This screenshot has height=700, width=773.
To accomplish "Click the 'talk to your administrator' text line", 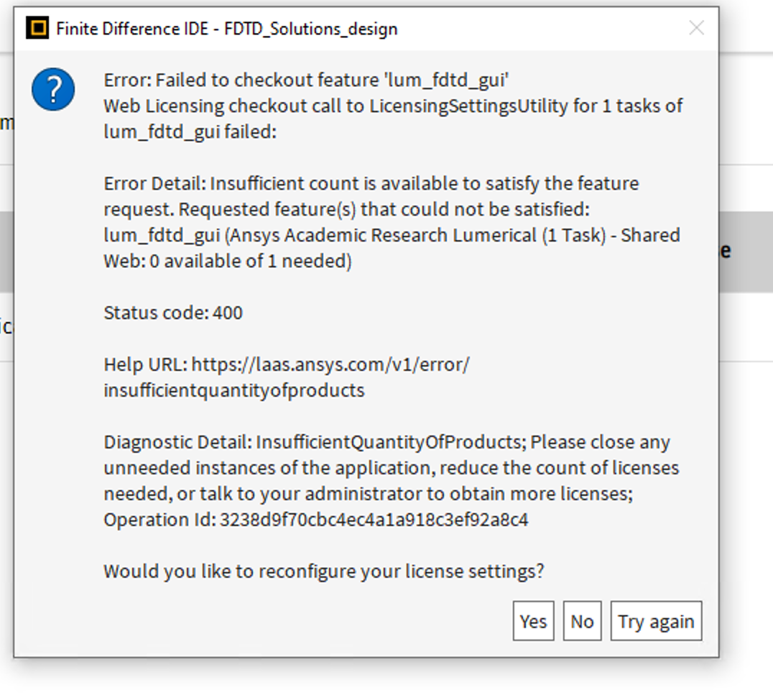I will pyautogui.click(x=368, y=494).
